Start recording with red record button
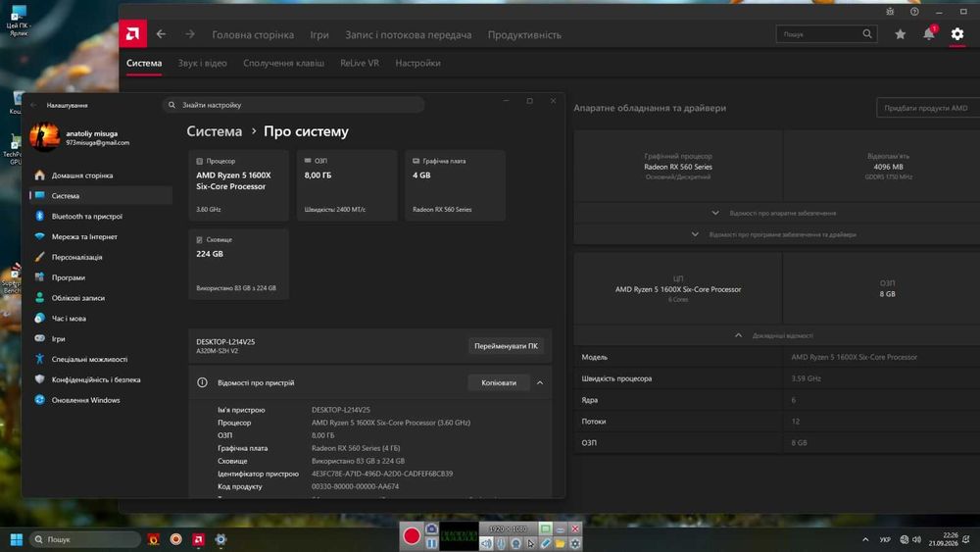This screenshot has width=980, height=552. [x=412, y=535]
